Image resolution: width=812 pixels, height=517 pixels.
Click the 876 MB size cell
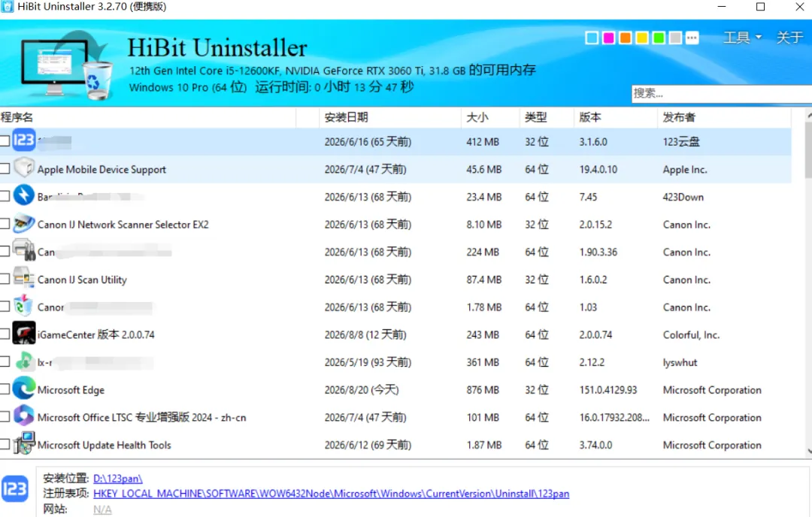pos(482,390)
